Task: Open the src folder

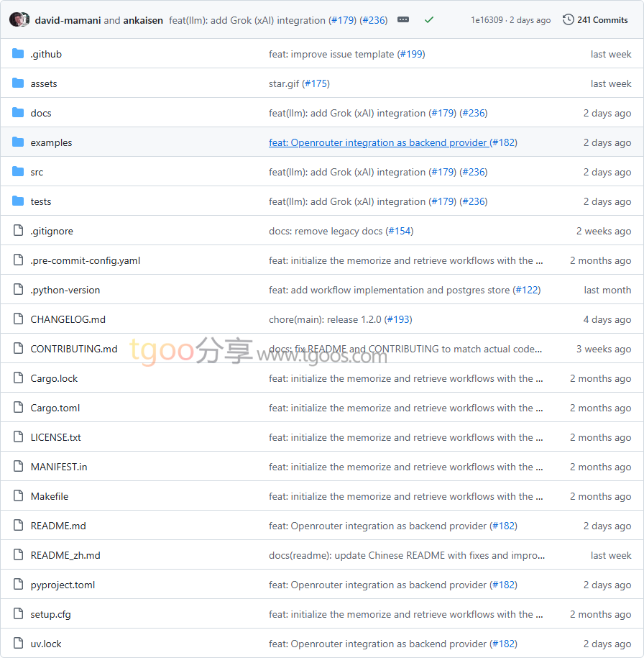Action: tap(37, 172)
